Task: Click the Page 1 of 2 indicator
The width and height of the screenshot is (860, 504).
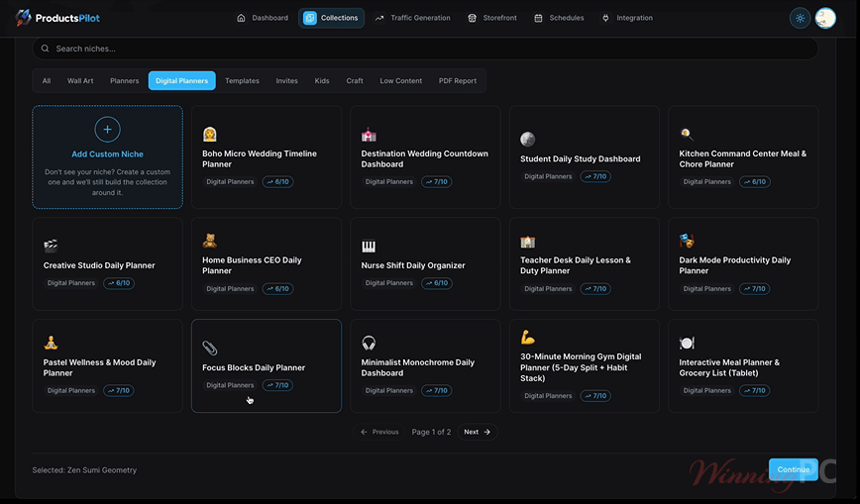Action: (x=431, y=432)
